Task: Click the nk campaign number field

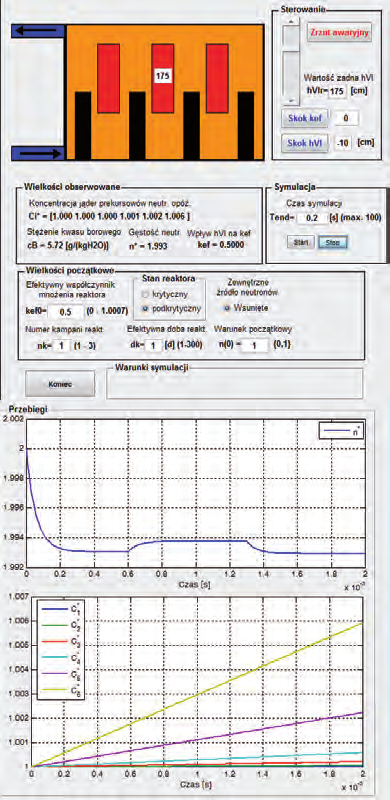Action: click(61, 345)
